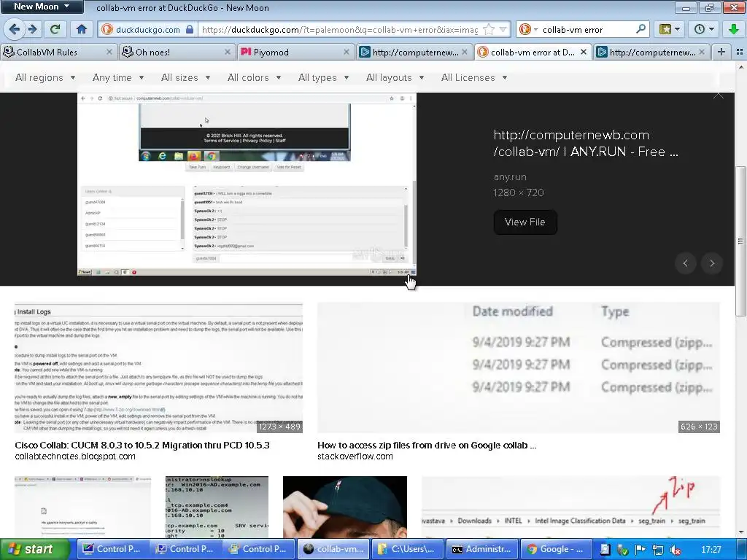This screenshot has height=560, width=747.
Task: Expand the All regions filter
Action: click(45, 77)
